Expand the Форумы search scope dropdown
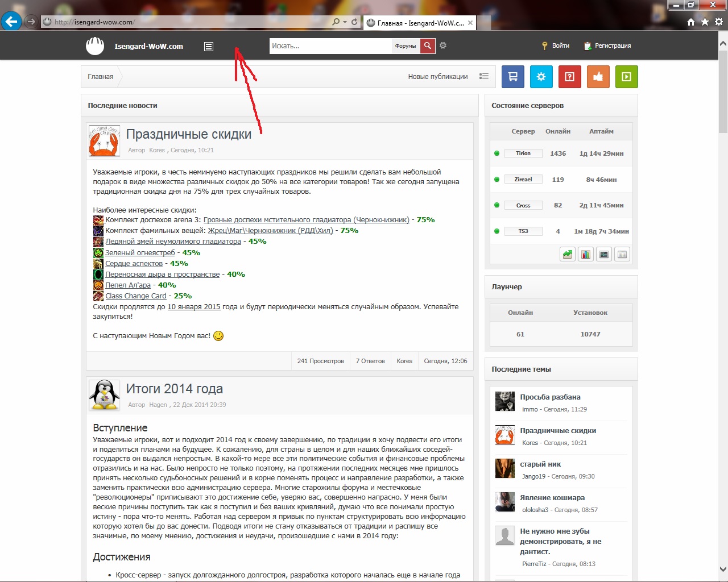728x582 pixels. pos(406,46)
